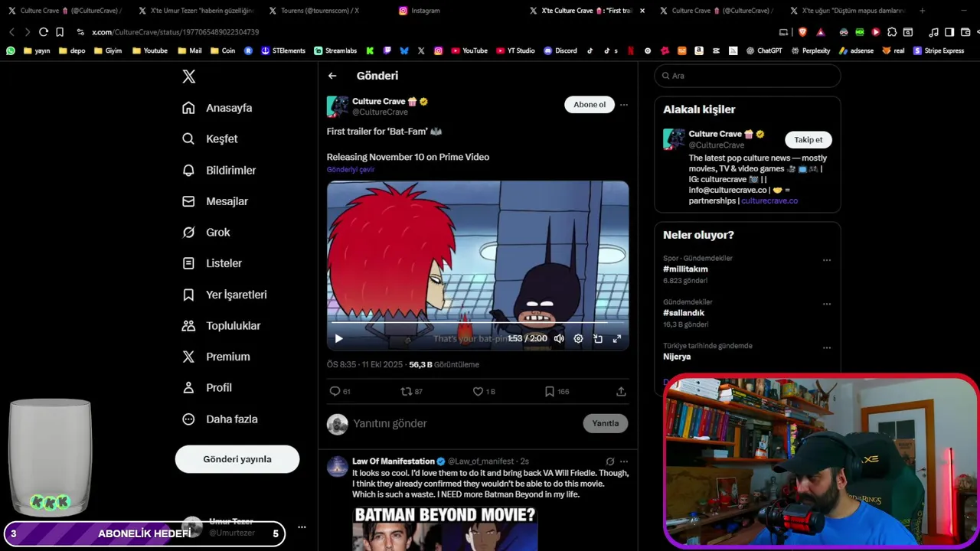Open Topluluklar communities
The width and height of the screenshot is (980, 551).
(x=221, y=325)
